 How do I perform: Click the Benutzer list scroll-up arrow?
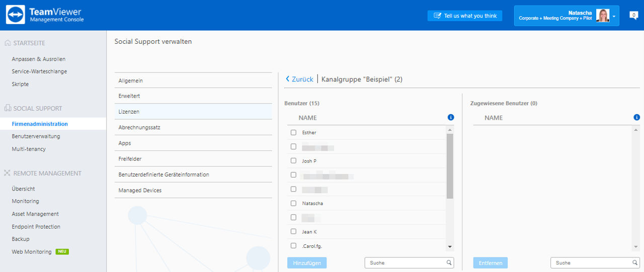[x=450, y=130]
